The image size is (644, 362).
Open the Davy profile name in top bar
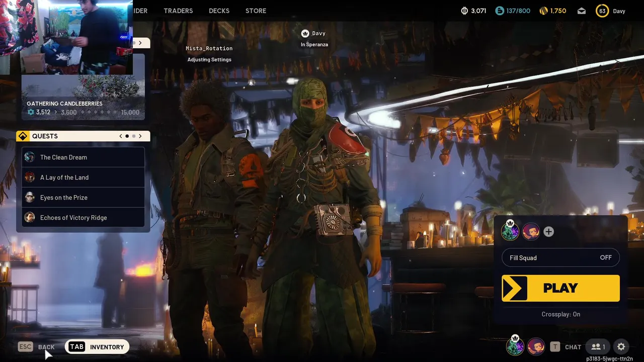coord(619,11)
